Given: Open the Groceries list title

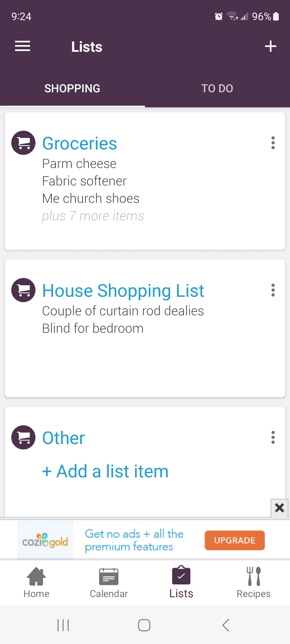Looking at the screenshot, I should (80, 143).
